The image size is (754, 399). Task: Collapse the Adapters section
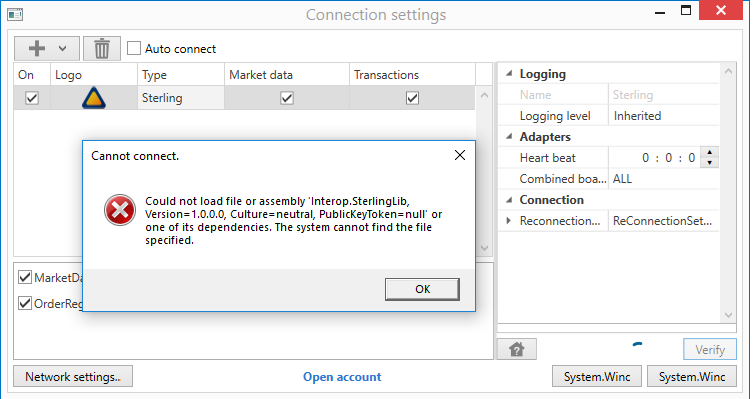[x=509, y=137]
